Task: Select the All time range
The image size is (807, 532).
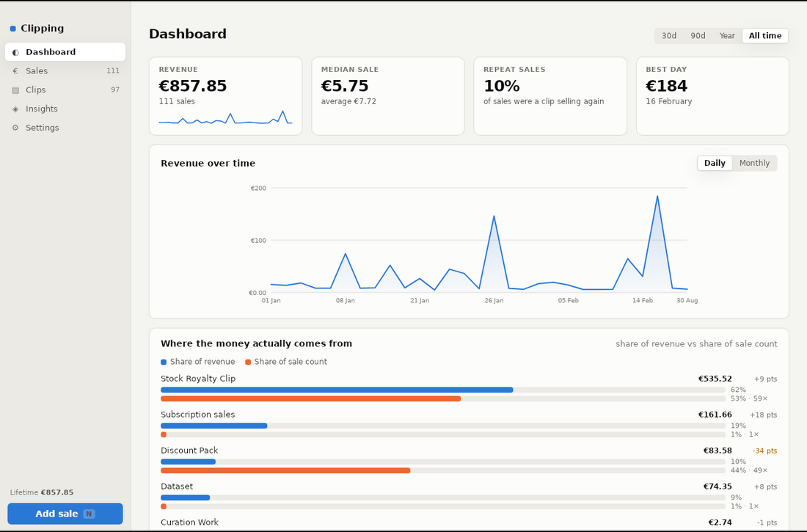Action: coord(765,35)
